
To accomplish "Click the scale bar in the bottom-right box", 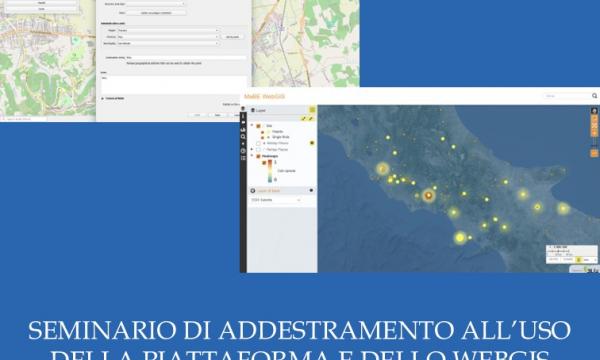I will 560,251.
